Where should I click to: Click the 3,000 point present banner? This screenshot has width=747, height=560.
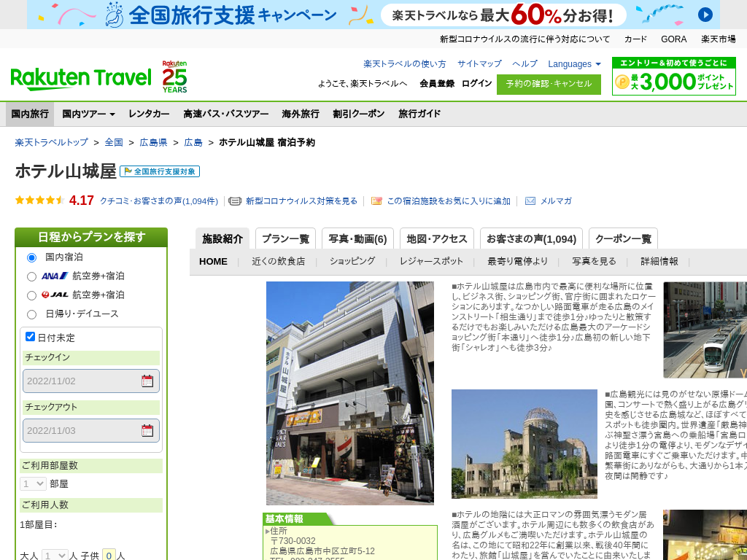click(673, 76)
